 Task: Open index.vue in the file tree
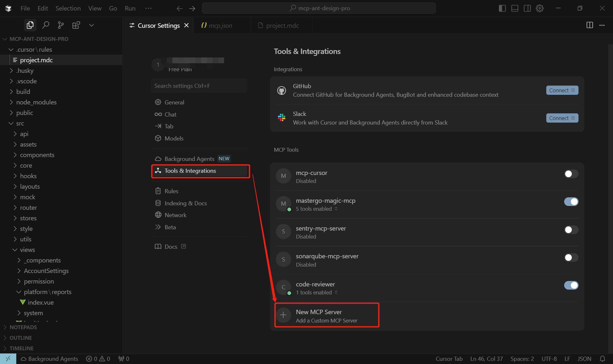[61, 302]
